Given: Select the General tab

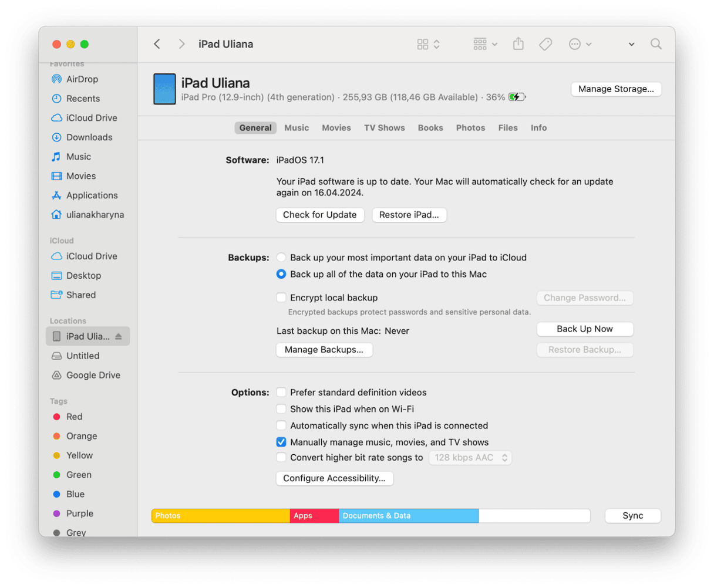Looking at the screenshot, I should tap(255, 128).
